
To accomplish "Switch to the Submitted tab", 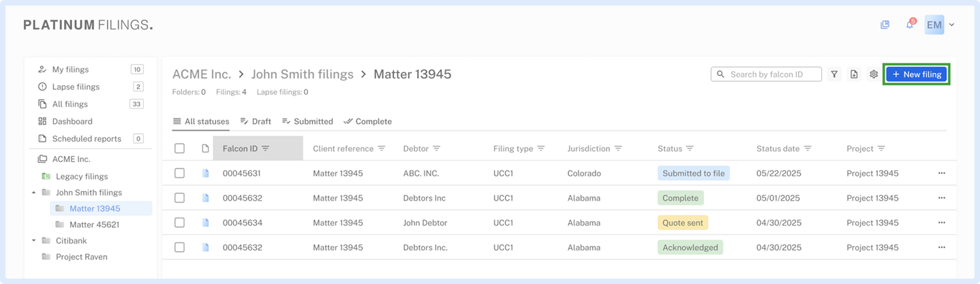I will (307, 121).
